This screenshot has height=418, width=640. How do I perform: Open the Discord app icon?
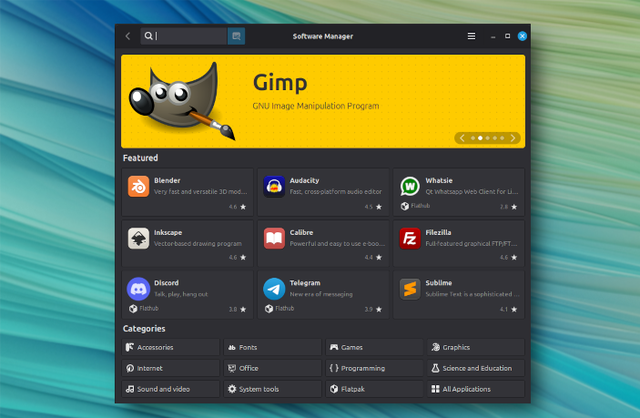point(138,289)
